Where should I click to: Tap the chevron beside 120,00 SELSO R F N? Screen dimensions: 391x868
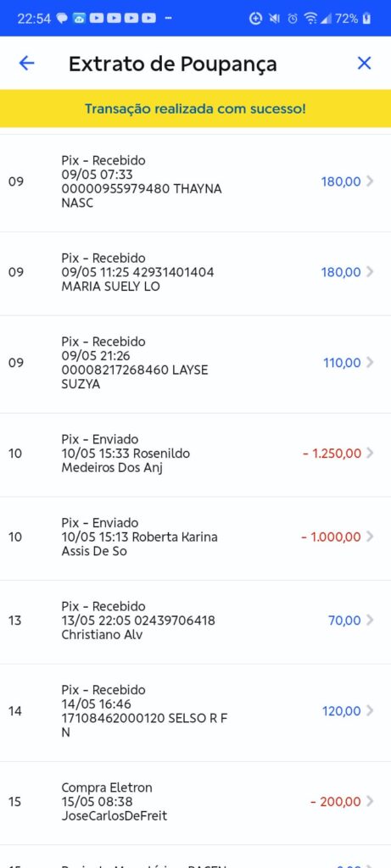coord(370,711)
